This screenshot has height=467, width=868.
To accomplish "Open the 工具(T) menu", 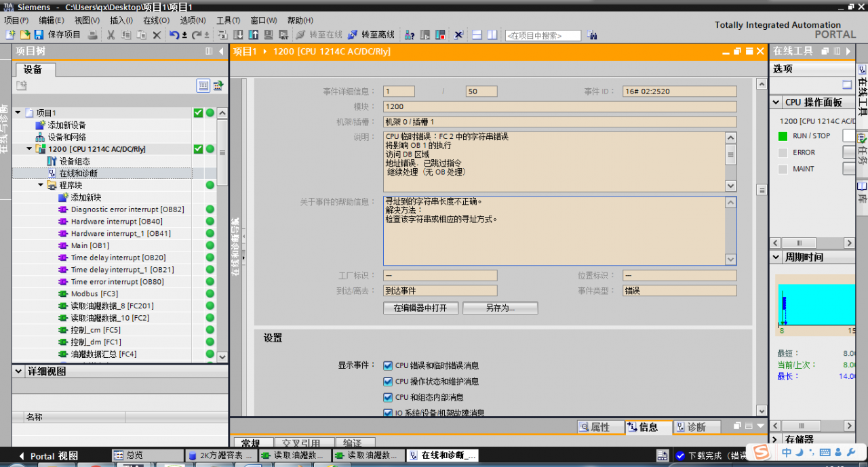I will [228, 20].
